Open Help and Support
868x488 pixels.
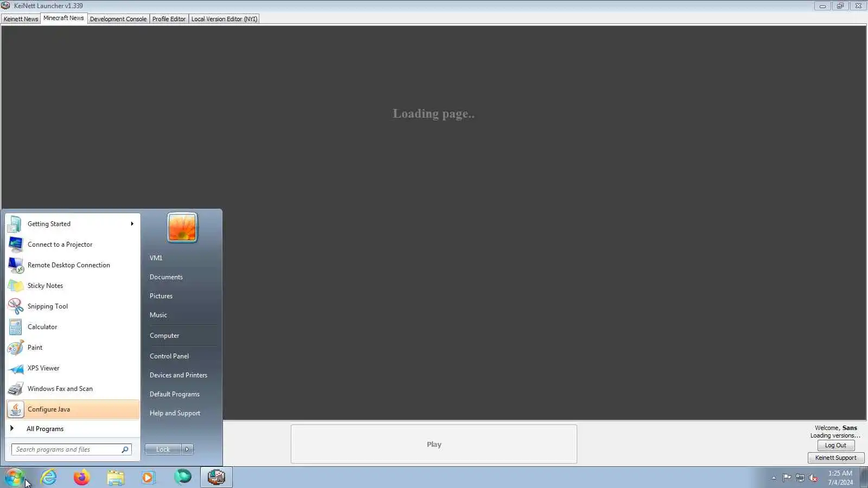click(175, 413)
